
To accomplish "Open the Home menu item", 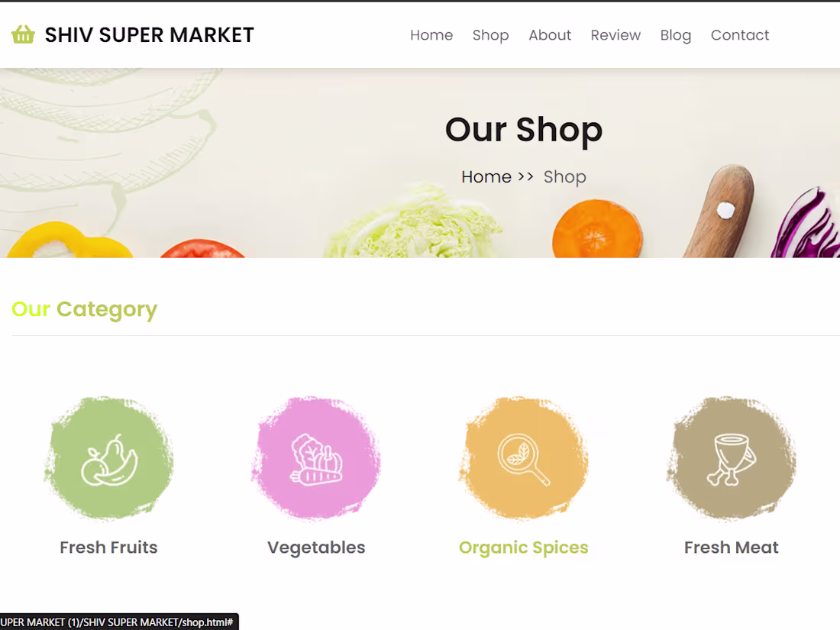I will click(x=431, y=35).
